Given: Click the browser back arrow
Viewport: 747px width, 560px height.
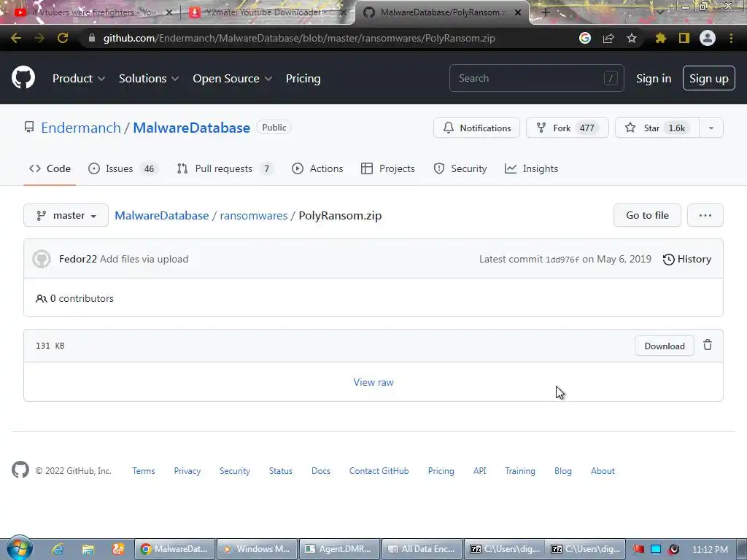Looking at the screenshot, I should 16,38.
